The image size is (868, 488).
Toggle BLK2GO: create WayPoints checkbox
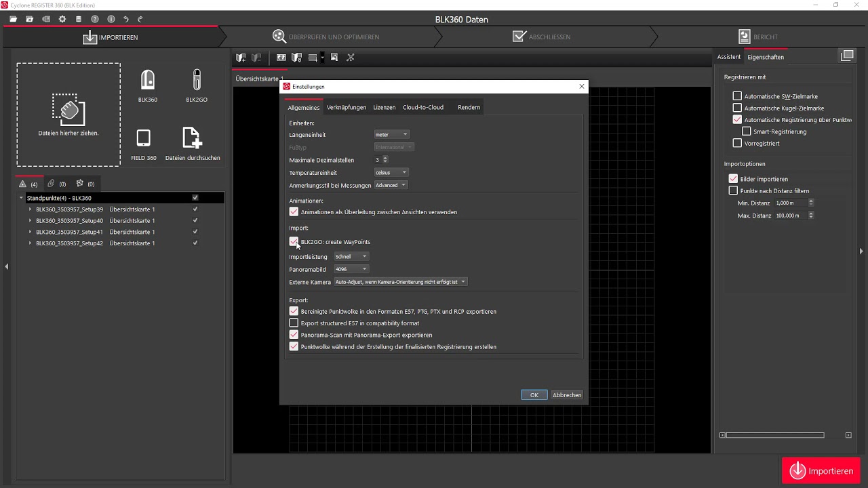(x=294, y=241)
